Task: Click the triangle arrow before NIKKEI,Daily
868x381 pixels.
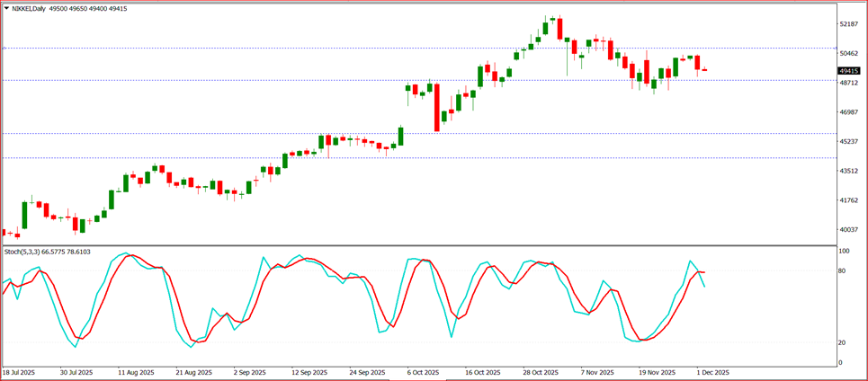Action: click(6, 8)
